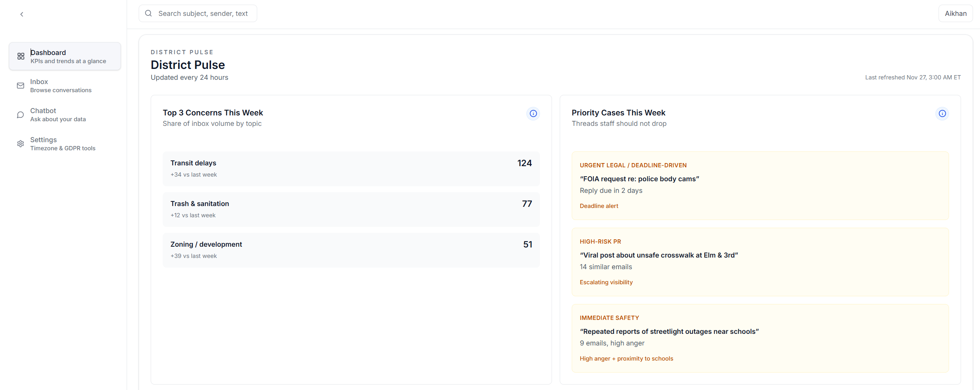
Task: Open the Aikhan user menu
Action: [x=955, y=14]
